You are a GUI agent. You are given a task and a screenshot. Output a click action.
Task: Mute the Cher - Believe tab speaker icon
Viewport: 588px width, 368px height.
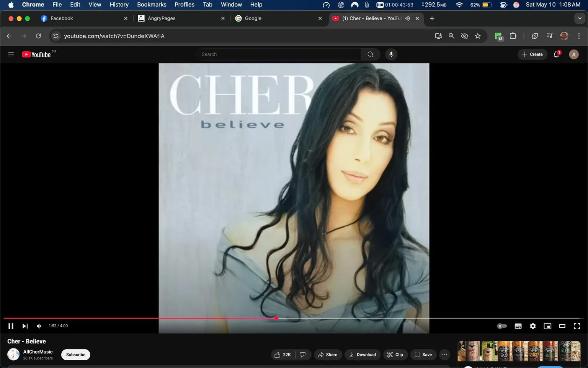pyautogui.click(x=407, y=18)
